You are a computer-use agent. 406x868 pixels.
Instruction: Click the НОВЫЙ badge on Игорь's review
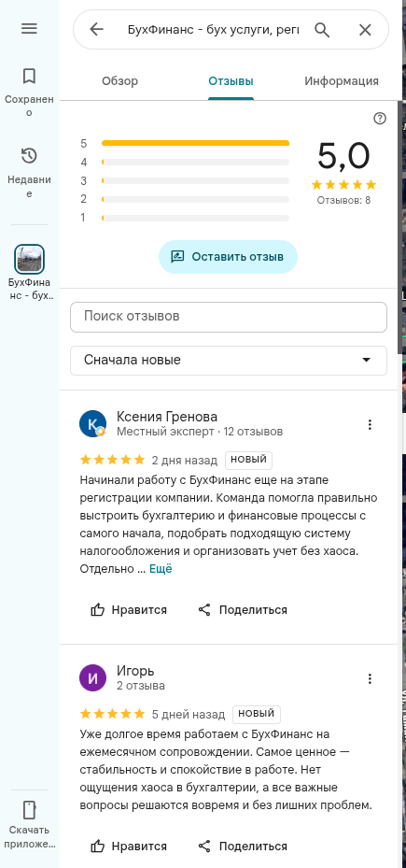256,714
